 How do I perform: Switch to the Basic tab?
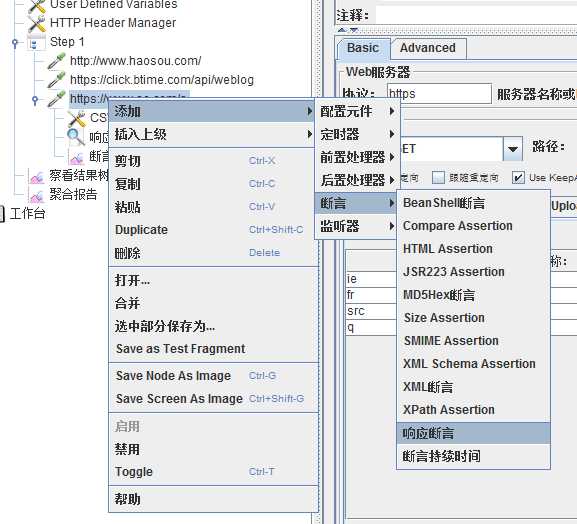point(363,48)
